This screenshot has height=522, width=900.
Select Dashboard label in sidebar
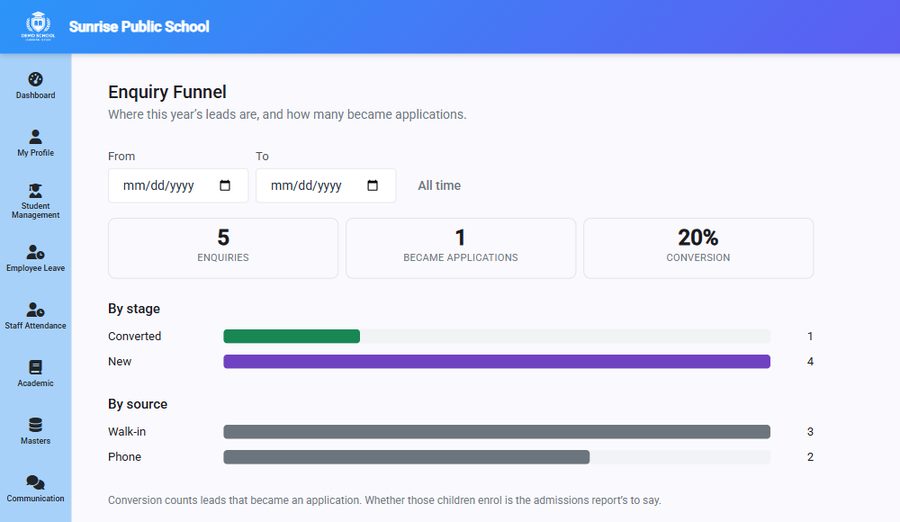point(36,95)
